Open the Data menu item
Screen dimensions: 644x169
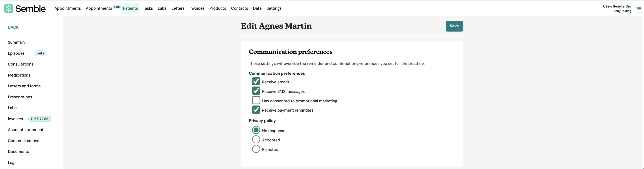point(257,8)
